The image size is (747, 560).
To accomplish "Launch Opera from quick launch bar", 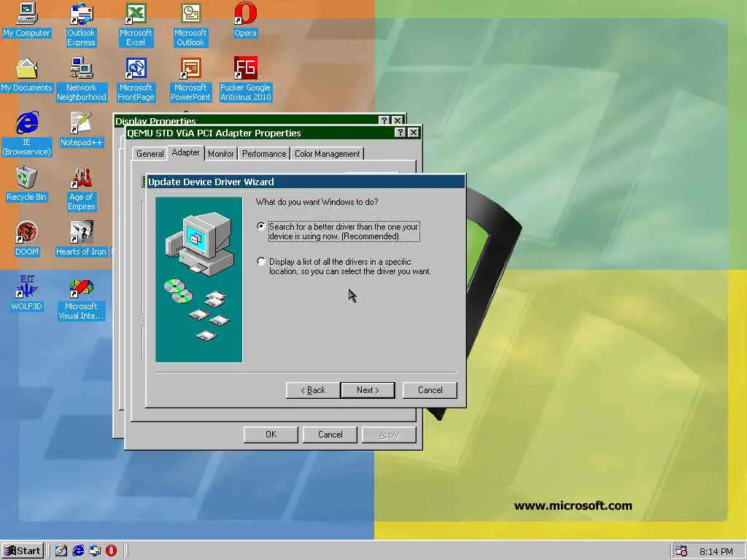I will (x=111, y=551).
